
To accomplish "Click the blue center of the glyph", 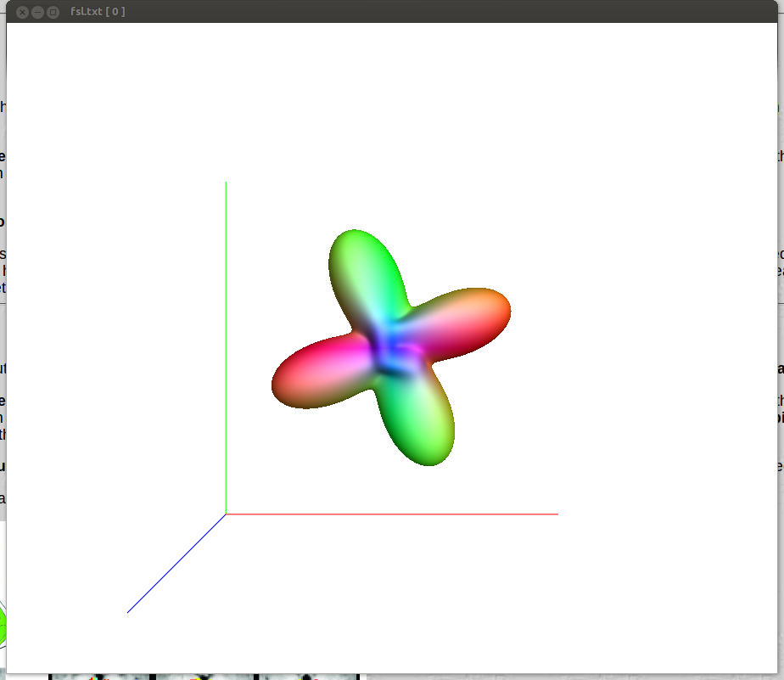I will (389, 348).
